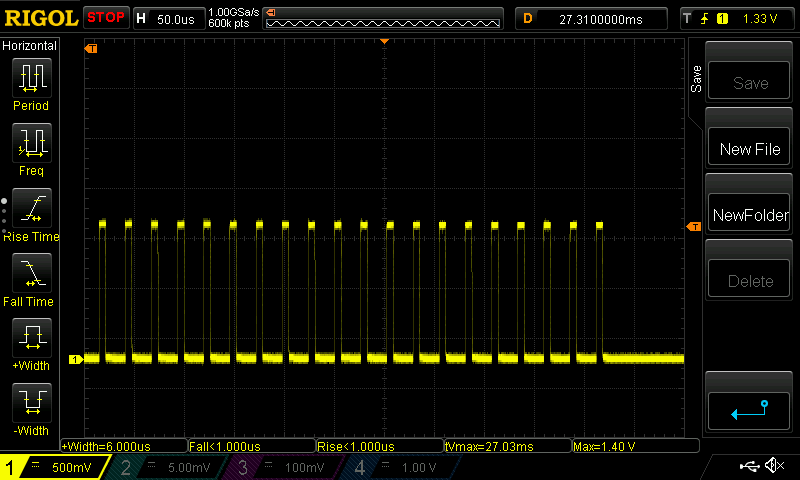Click the NewFolder button
800x480 pixels.
[x=748, y=214]
